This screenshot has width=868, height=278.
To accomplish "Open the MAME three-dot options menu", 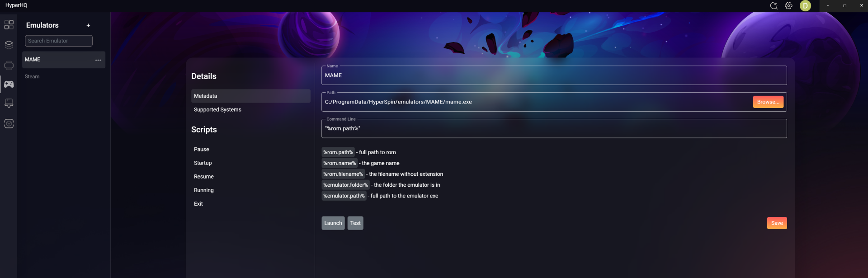I will click(x=98, y=60).
